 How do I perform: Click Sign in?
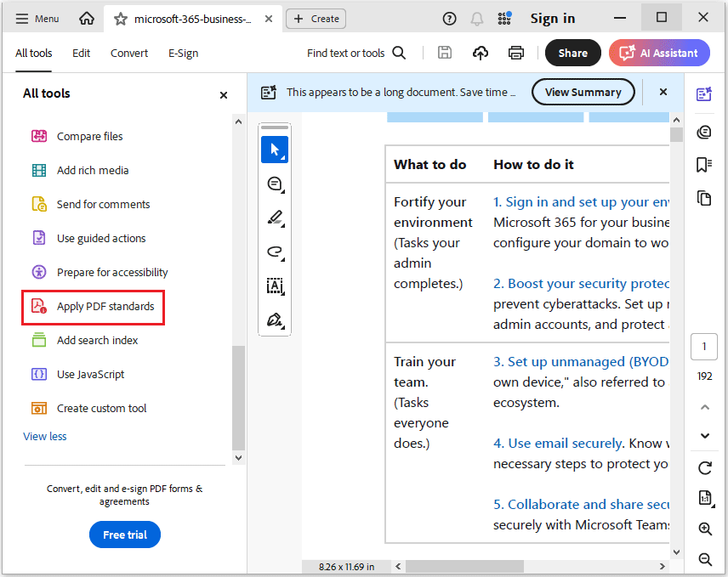(553, 19)
